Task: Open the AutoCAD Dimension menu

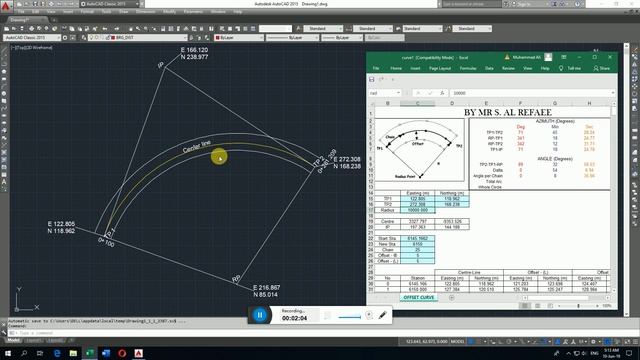Action: [146, 12]
